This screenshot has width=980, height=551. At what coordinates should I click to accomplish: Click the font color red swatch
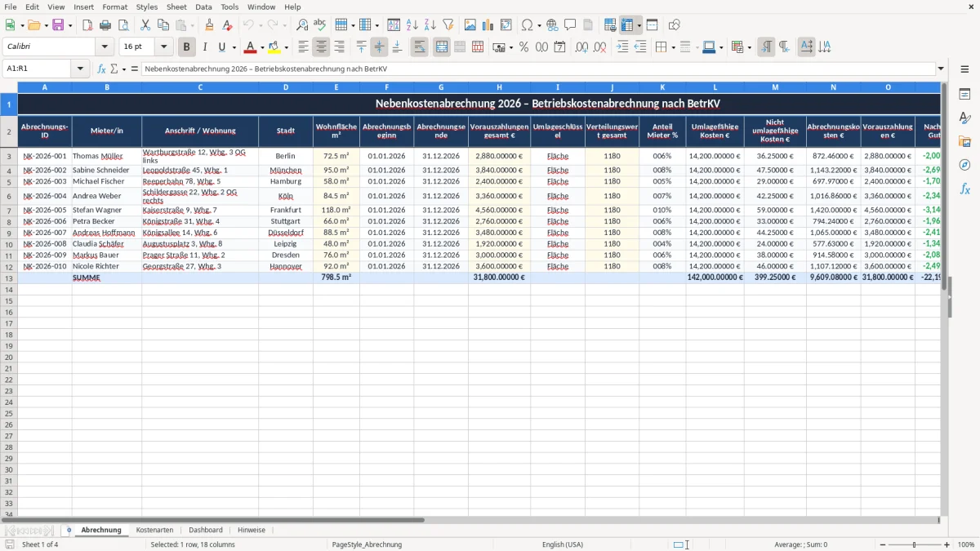click(x=251, y=47)
